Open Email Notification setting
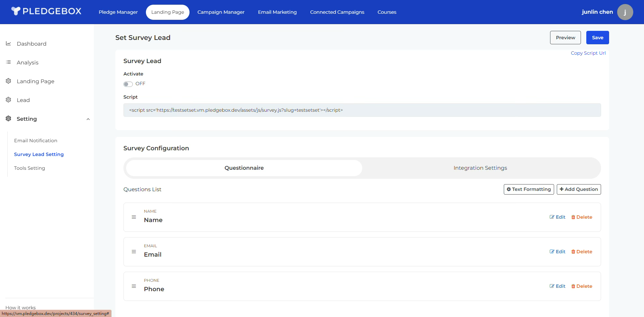This screenshot has width=644, height=317. [x=36, y=141]
